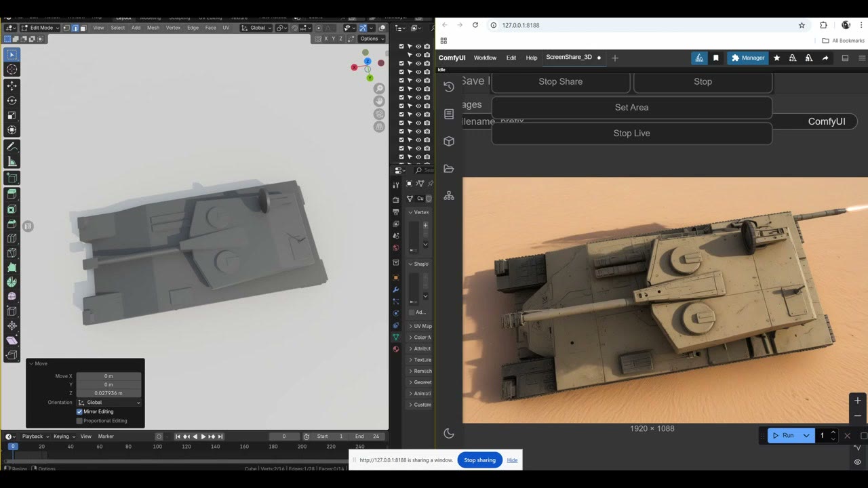Screen dimensions: 868x488
Task: Open the Modifiers wrench tab in properties
Action: (x=396, y=289)
